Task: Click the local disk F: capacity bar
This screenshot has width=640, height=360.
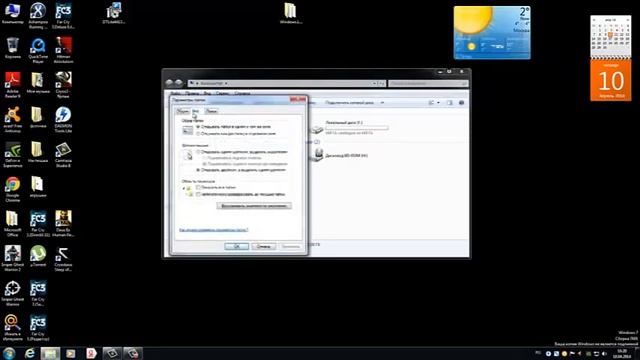Action: tap(357, 128)
